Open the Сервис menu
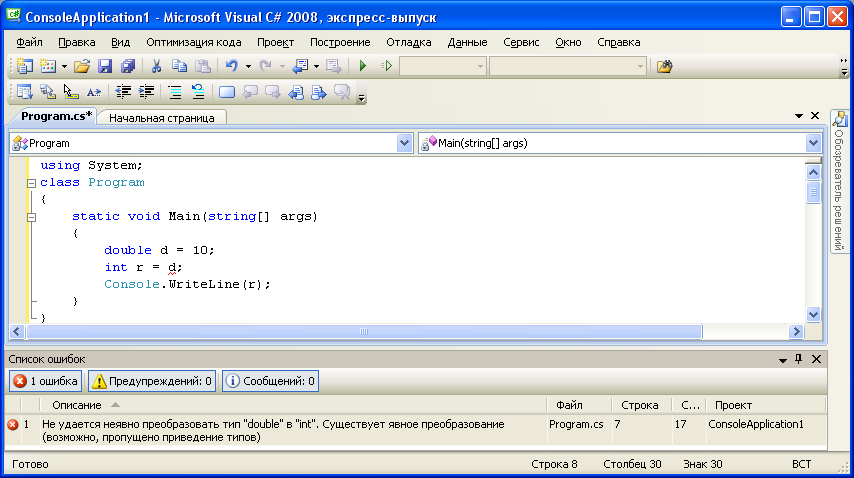 pos(521,42)
